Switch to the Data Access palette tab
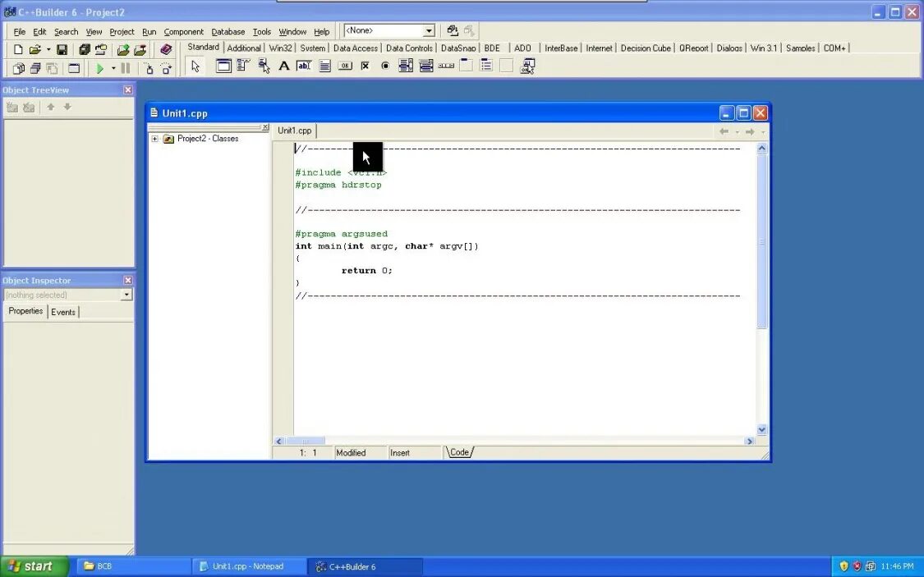The height and width of the screenshot is (577, 924). point(356,48)
